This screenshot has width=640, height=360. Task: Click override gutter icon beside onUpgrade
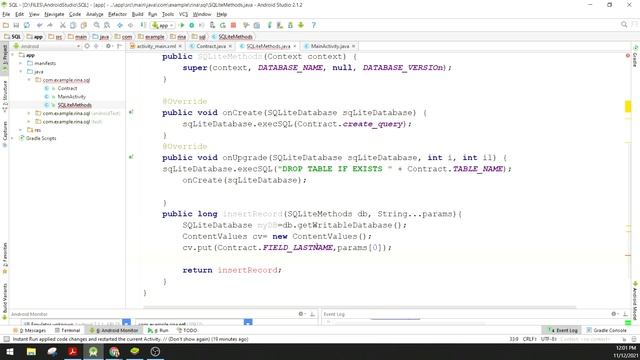131,157
